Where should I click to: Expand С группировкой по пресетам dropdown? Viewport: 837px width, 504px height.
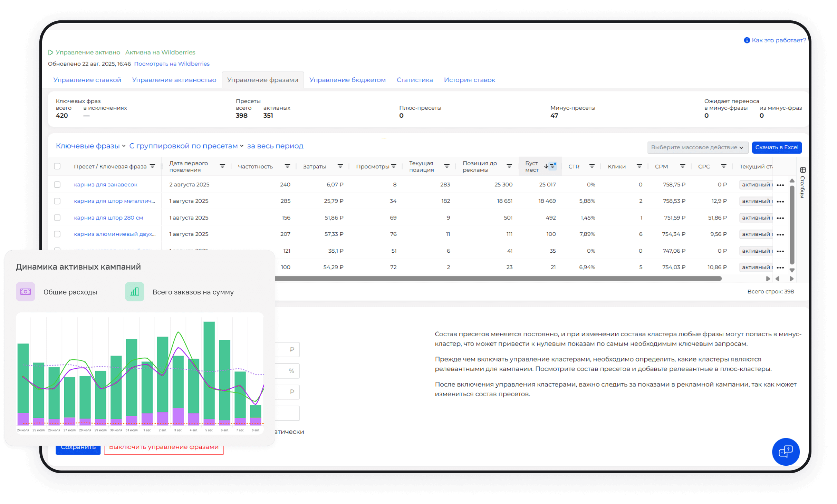click(x=186, y=146)
